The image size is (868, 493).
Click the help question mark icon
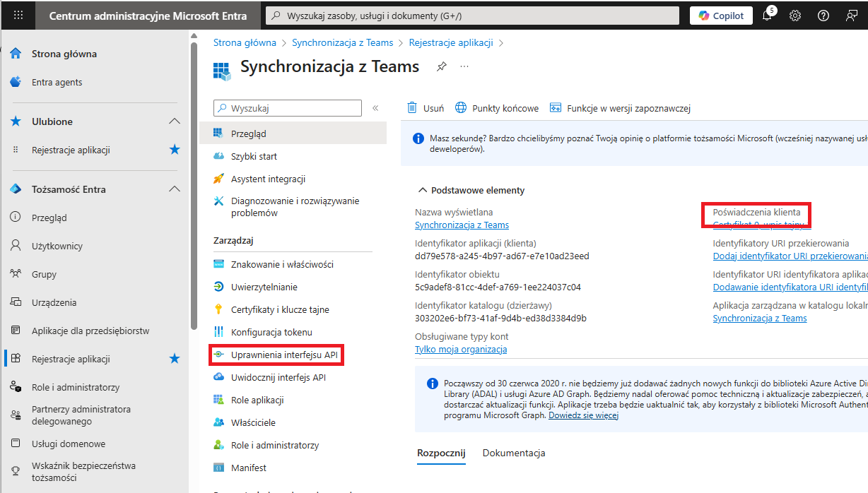(x=823, y=16)
